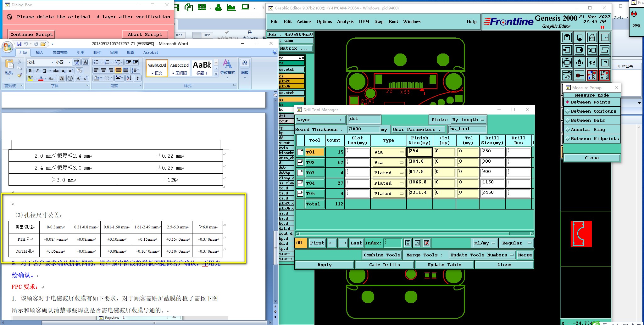This screenshot has height=325, width=644.
Task: Toggle the plus box for tool T05
Action: click(x=300, y=193)
